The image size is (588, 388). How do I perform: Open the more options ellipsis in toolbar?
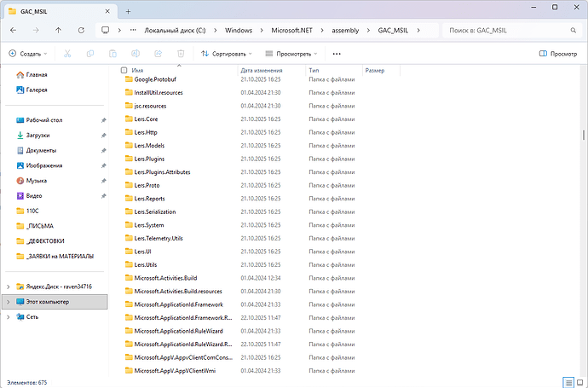[337, 53]
